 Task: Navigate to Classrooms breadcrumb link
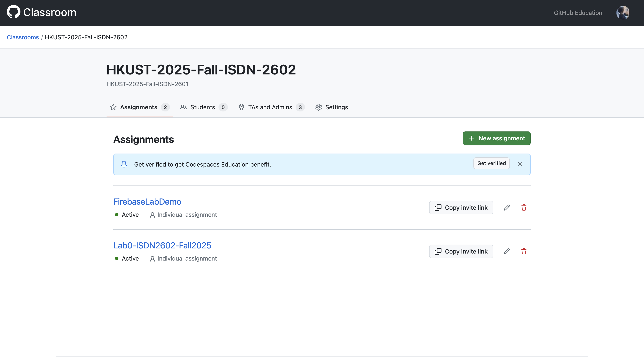[x=23, y=37]
